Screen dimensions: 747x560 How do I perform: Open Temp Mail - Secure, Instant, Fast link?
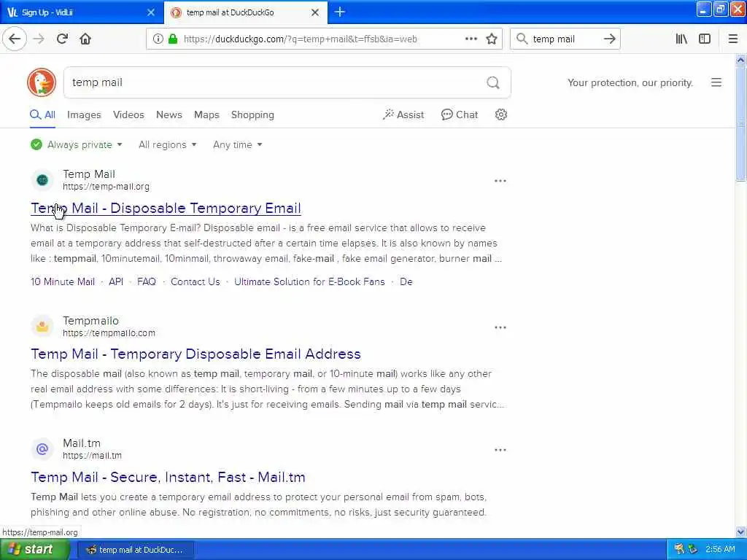(x=169, y=477)
